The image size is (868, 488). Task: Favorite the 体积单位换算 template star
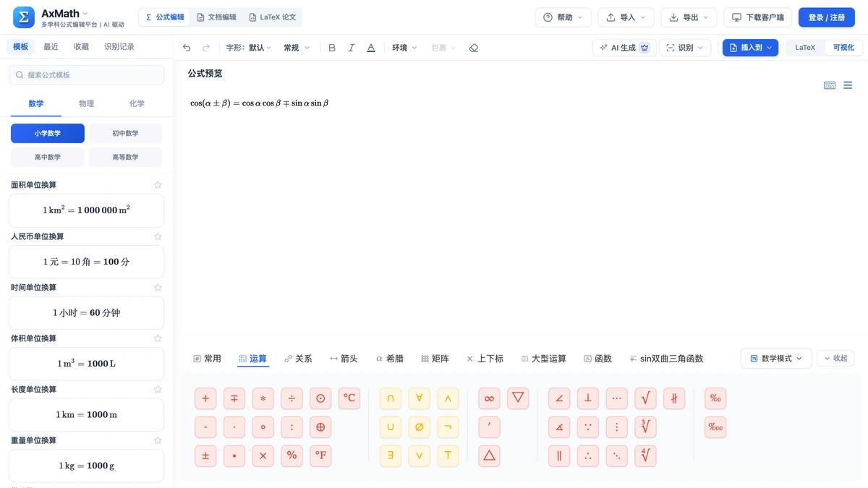158,338
